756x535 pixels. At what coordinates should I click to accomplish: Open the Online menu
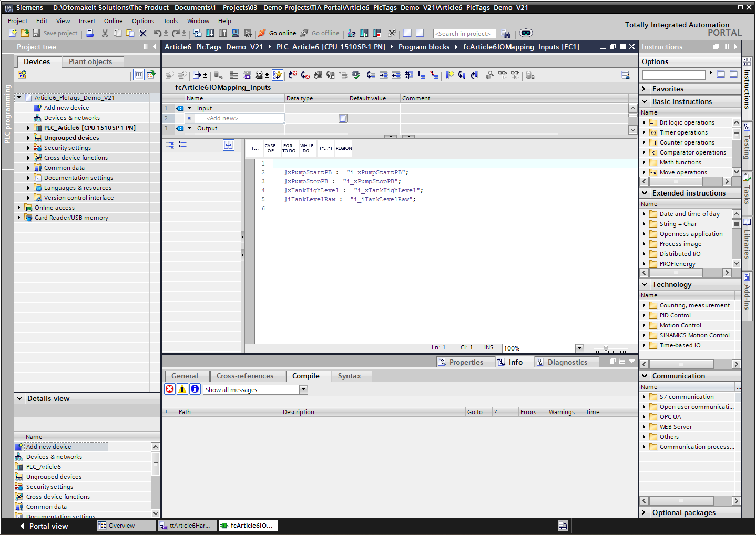113,21
